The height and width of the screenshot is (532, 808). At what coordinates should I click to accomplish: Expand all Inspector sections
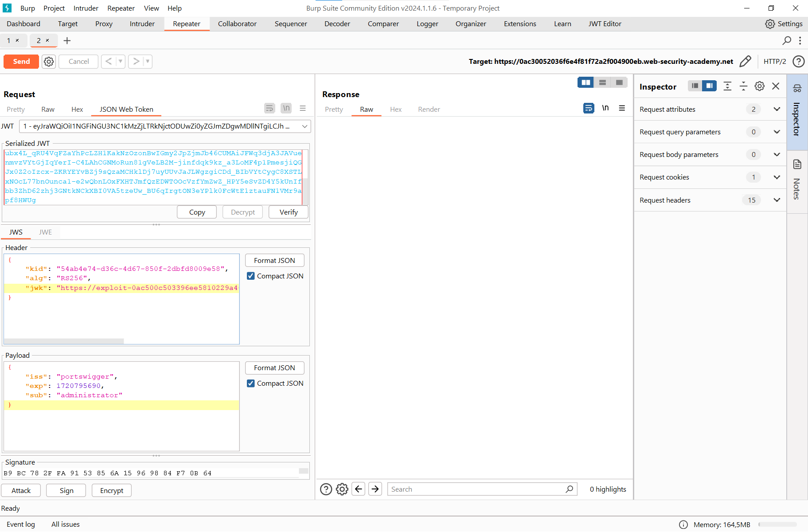click(x=727, y=86)
